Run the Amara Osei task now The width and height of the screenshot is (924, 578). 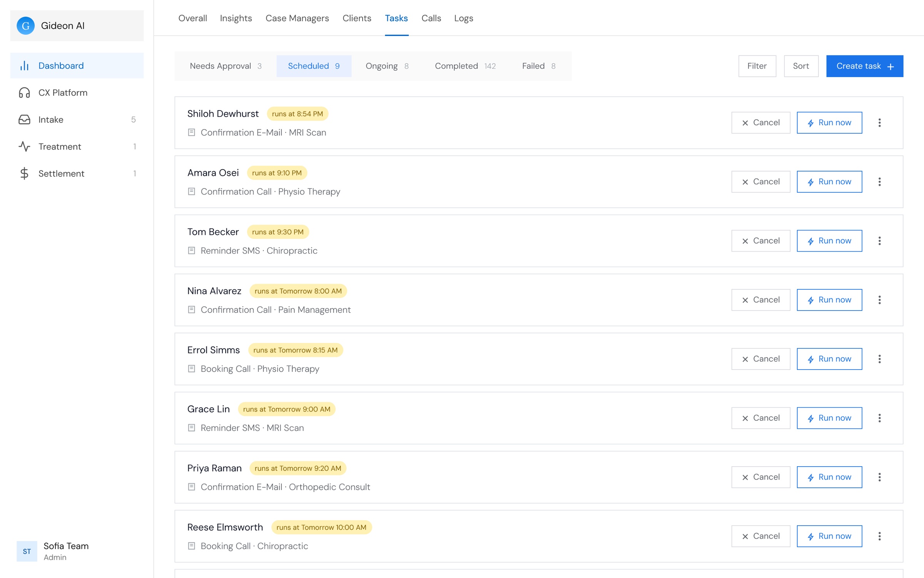[829, 181]
